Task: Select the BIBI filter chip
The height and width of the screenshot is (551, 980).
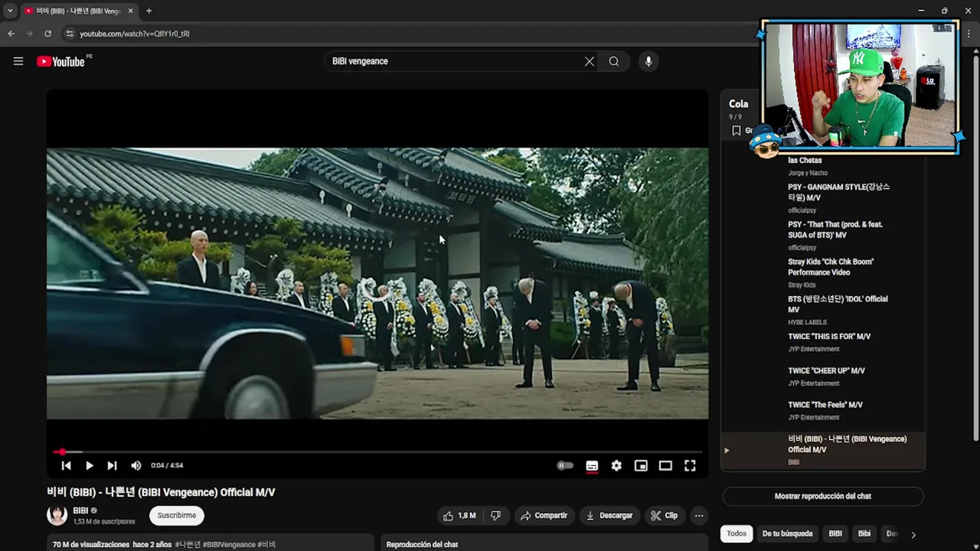Action: [835, 533]
